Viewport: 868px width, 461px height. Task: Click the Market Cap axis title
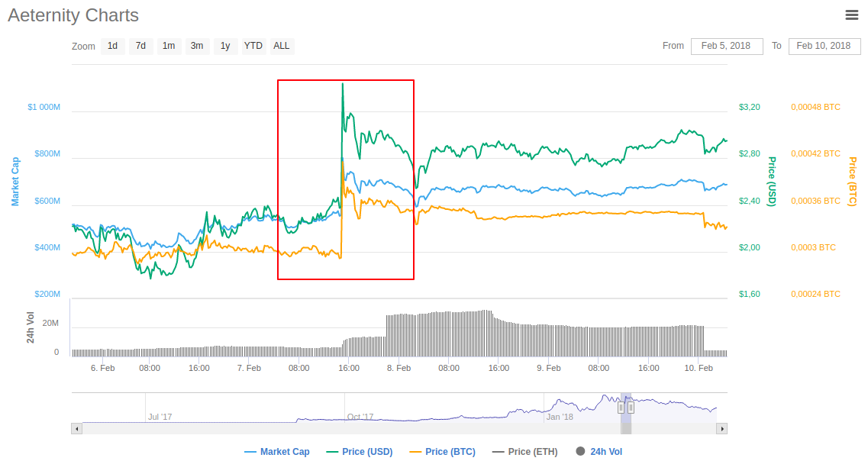tap(15, 182)
